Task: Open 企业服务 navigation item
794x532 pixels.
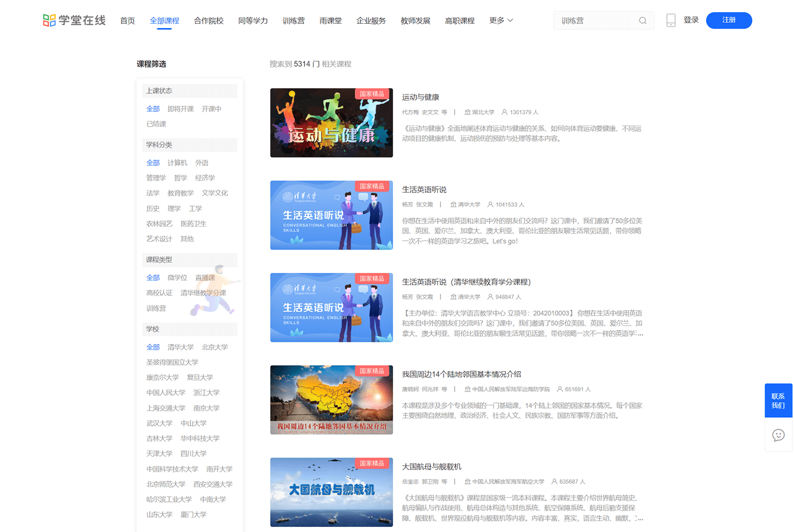Action: click(x=371, y=21)
